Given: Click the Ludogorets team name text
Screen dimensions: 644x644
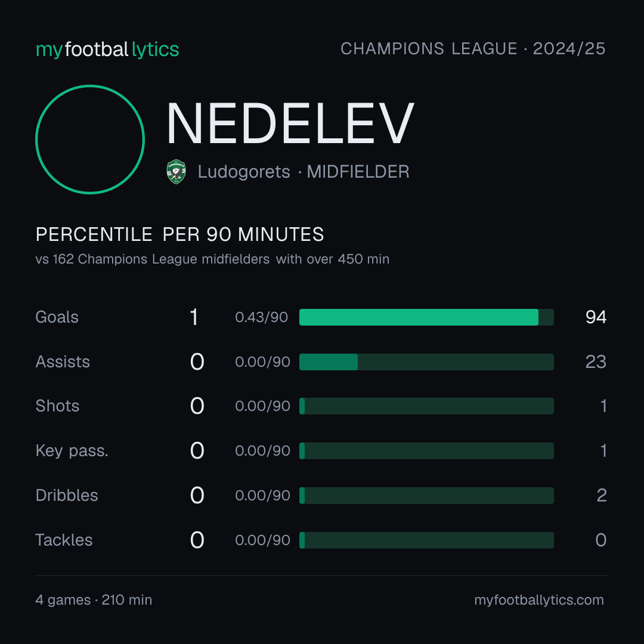Looking at the screenshot, I should (244, 172).
